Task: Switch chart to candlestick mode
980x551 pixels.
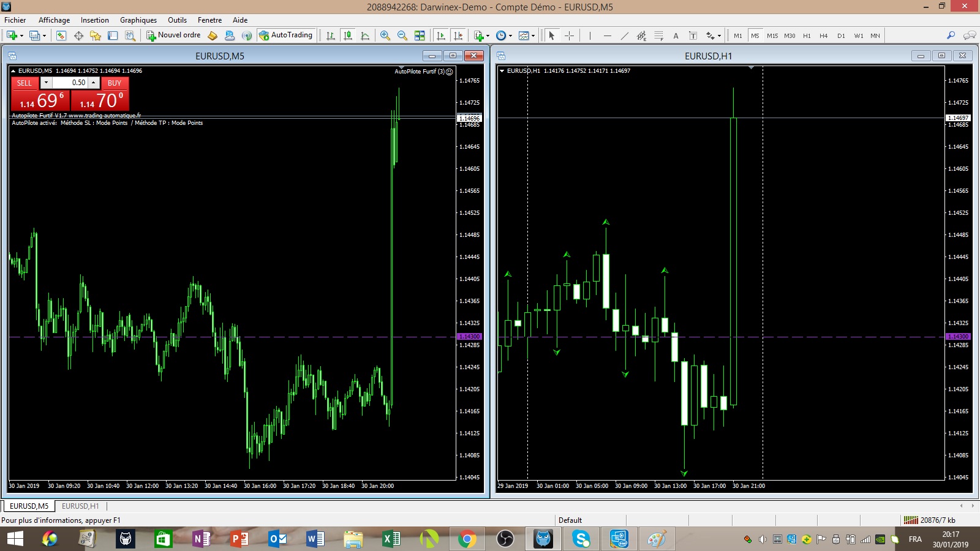Action: pos(348,36)
